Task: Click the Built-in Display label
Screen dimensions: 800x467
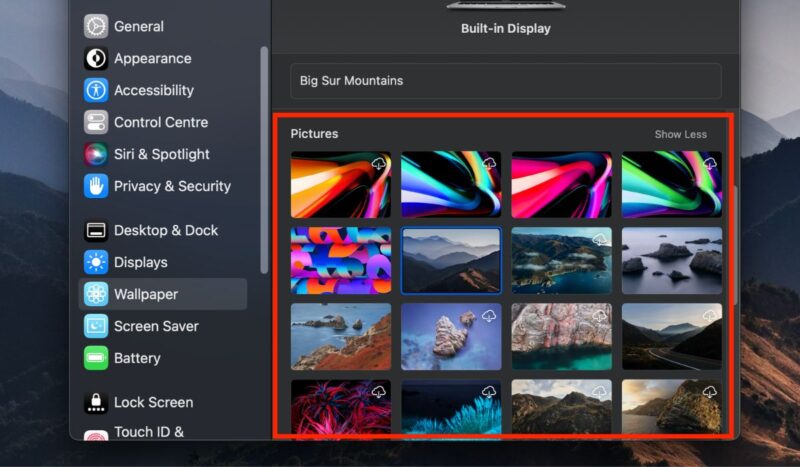Action: point(506,29)
